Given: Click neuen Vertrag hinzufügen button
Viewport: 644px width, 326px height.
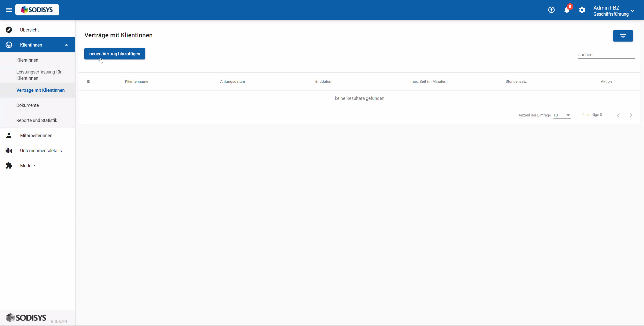Looking at the screenshot, I should pyautogui.click(x=115, y=54).
